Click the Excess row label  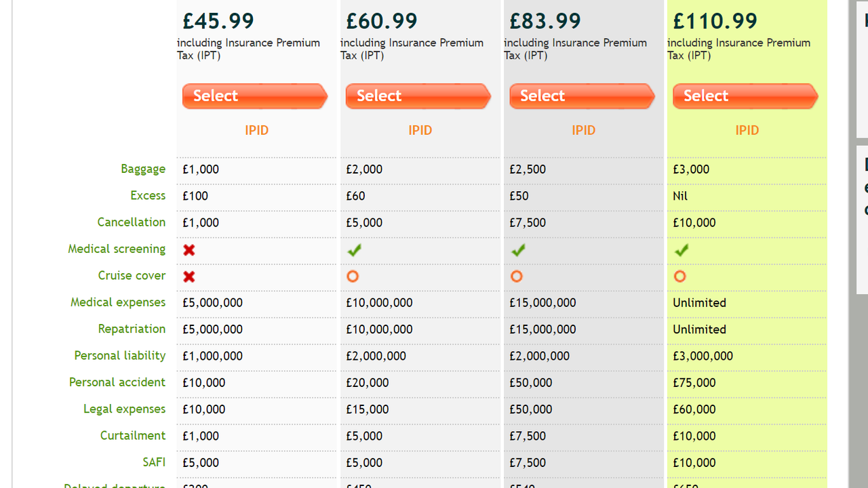pyautogui.click(x=148, y=196)
